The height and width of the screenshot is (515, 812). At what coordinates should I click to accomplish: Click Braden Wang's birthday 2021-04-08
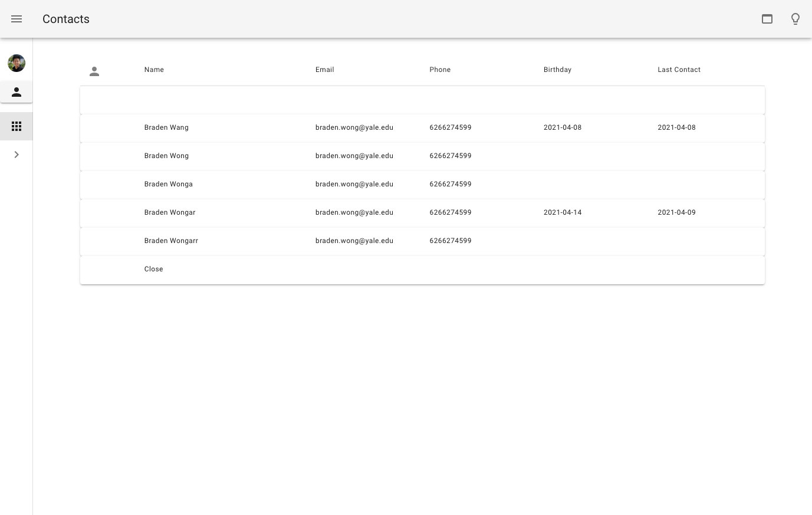coord(563,127)
